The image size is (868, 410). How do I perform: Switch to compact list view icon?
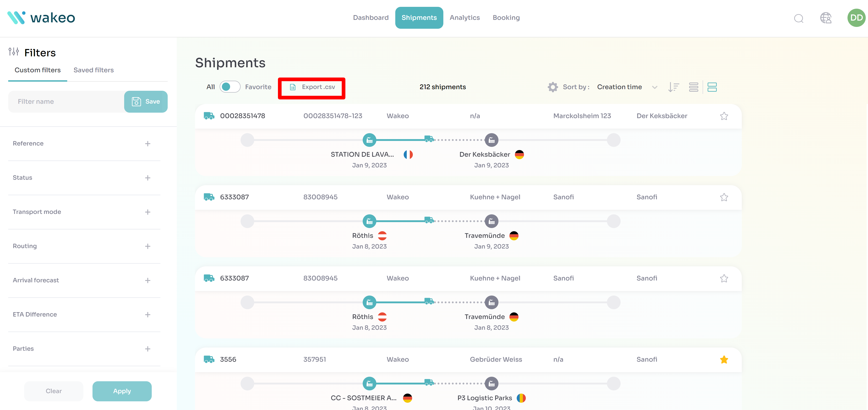tap(693, 87)
